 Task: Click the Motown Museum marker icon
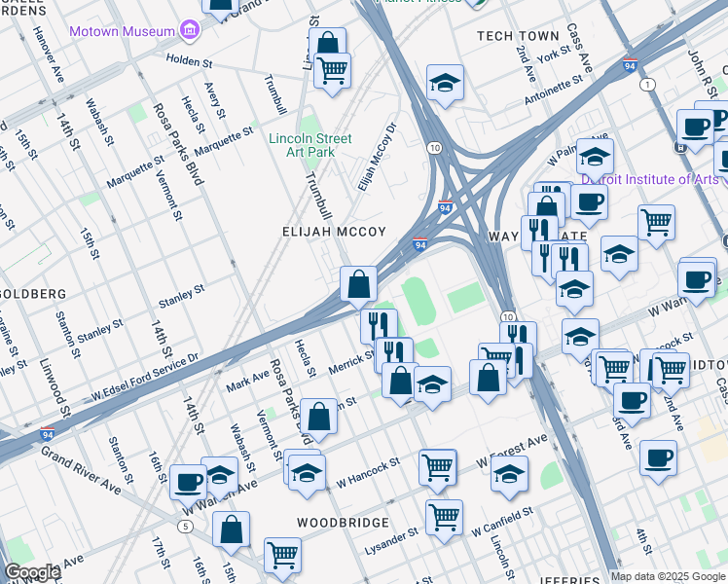(x=189, y=31)
